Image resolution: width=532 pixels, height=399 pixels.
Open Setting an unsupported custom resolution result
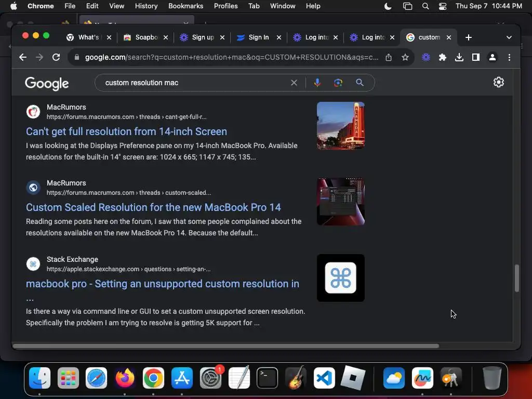pos(163,284)
